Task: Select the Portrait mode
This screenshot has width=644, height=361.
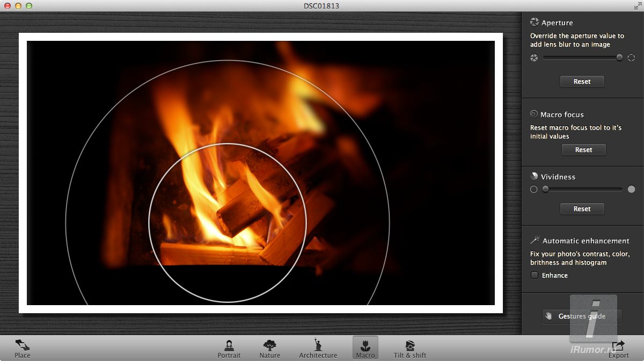Action: click(x=229, y=348)
